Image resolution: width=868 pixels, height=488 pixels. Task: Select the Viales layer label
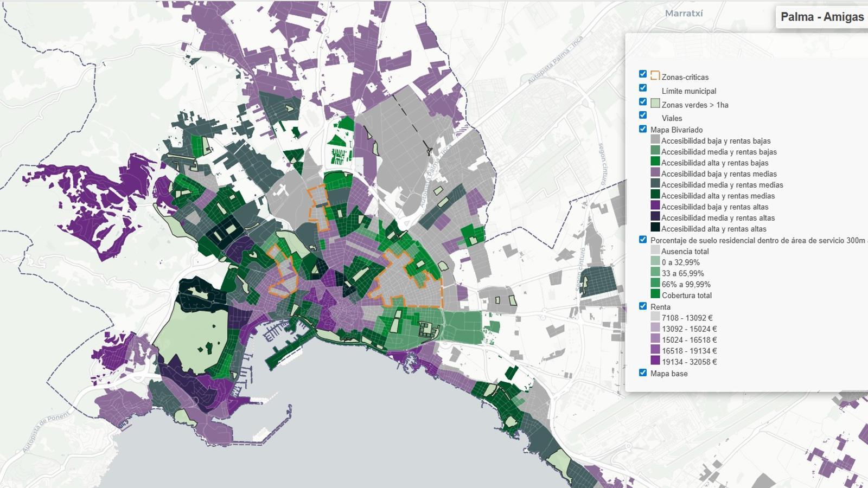(x=672, y=118)
